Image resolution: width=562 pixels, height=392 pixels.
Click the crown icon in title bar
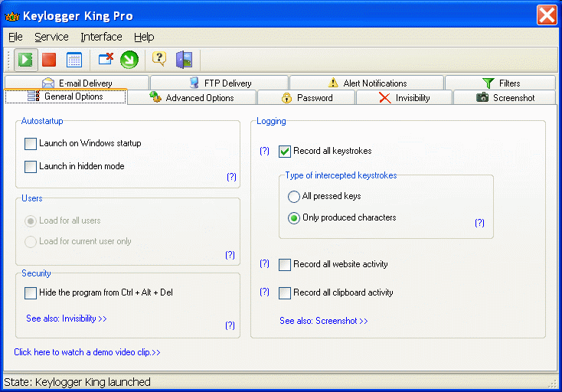pyautogui.click(x=11, y=17)
